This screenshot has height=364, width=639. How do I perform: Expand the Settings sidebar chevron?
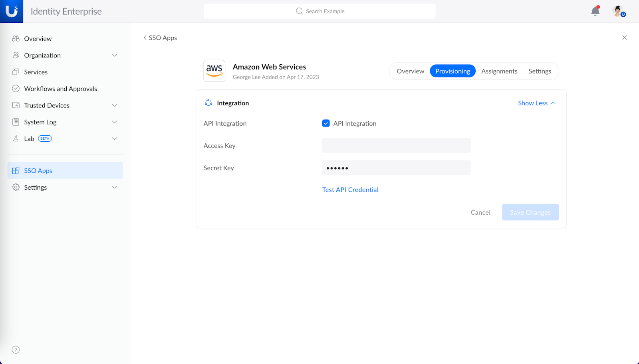pos(115,187)
